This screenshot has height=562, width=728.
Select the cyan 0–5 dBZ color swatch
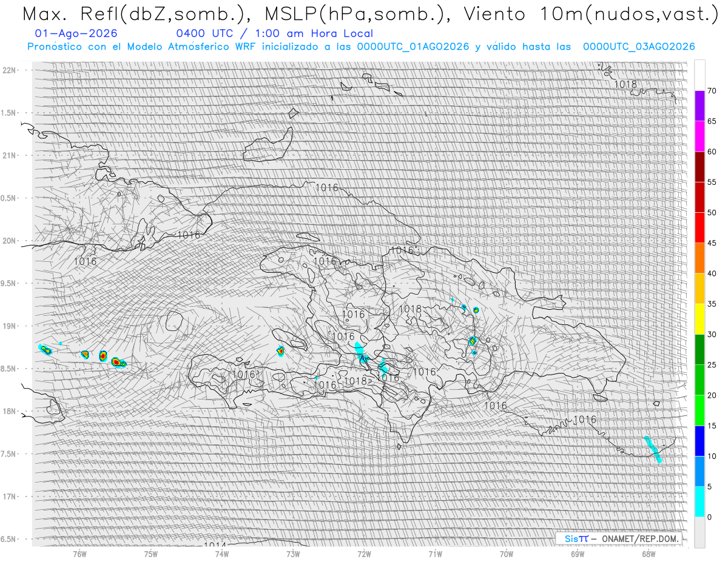pyautogui.click(x=699, y=501)
